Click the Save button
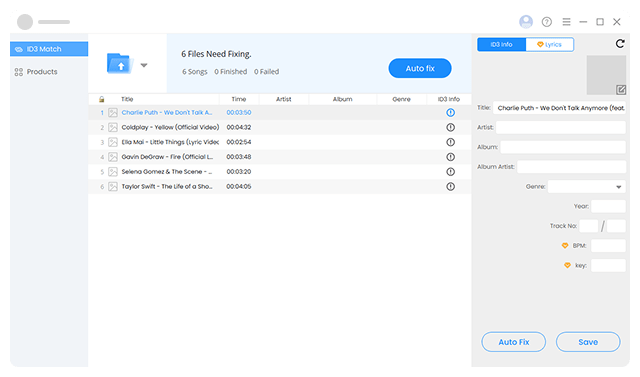Viewport: 640px width, 377px height. 588,342
